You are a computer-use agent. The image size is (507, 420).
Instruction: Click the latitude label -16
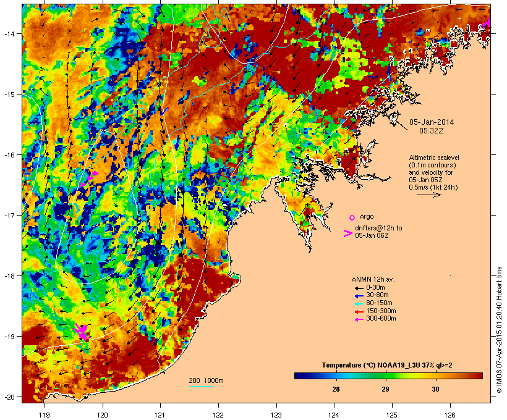9,155
